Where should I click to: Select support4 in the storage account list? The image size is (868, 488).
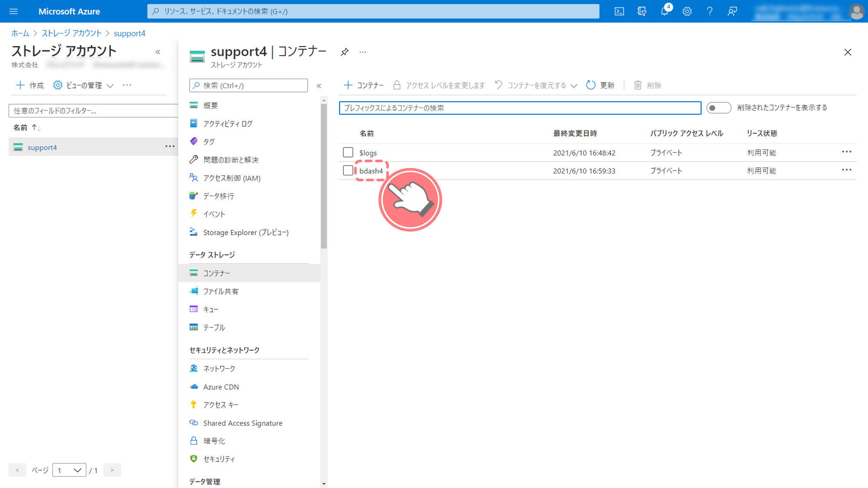42,147
